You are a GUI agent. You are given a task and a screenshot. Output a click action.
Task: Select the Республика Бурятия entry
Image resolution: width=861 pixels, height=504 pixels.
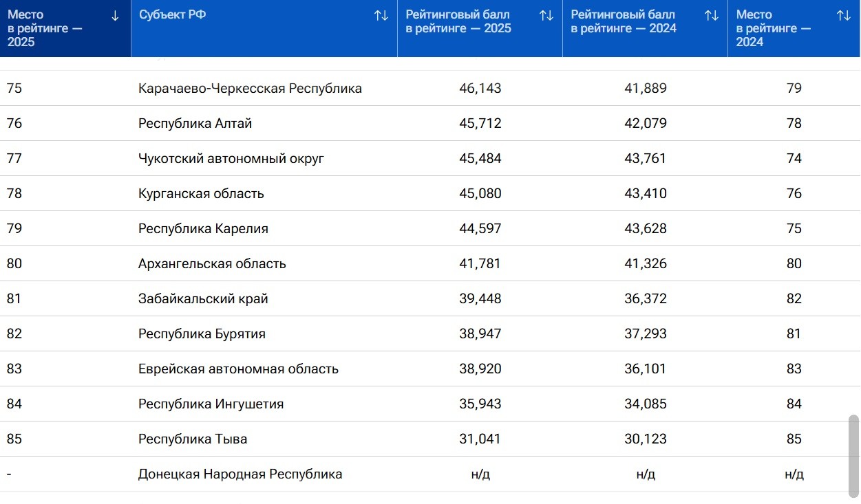pyautogui.click(x=202, y=334)
